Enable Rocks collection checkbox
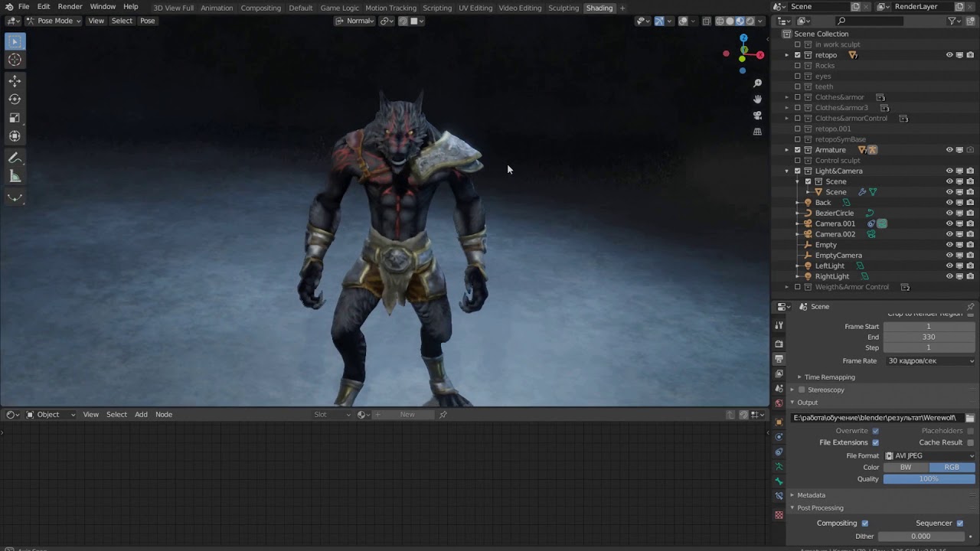The height and width of the screenshot is (551, 980). pos(797,66)
